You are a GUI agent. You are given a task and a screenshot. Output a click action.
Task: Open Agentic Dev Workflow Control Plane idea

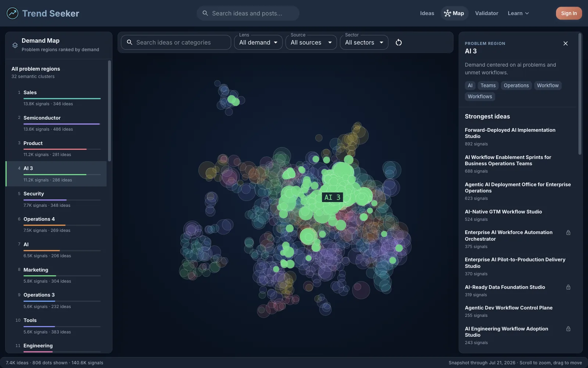point(517,311)
